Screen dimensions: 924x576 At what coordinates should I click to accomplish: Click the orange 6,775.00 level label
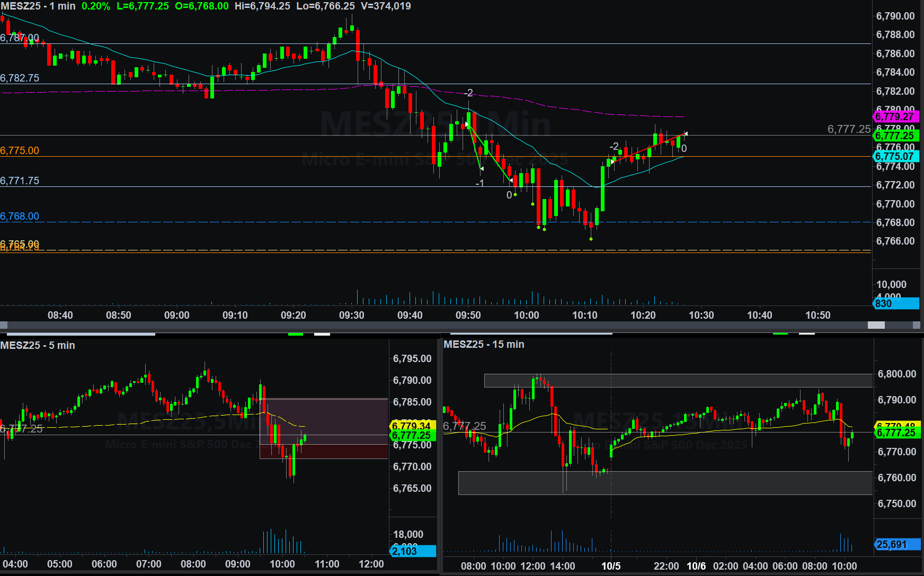coord(20,150)
